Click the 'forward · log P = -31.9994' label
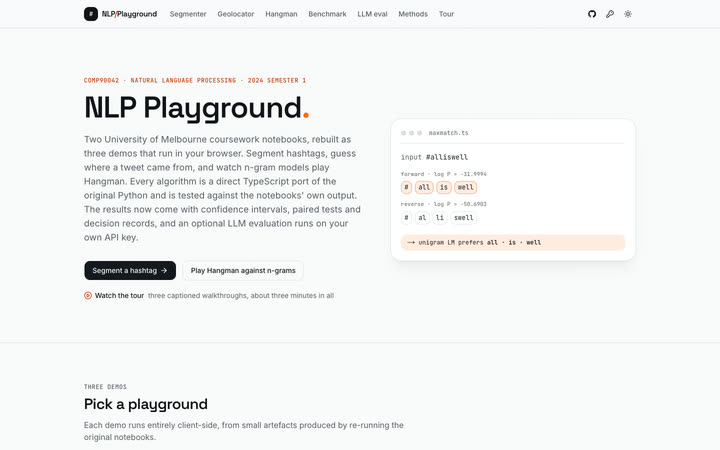The width and height of the screenshot is (720, 450). 444,174
